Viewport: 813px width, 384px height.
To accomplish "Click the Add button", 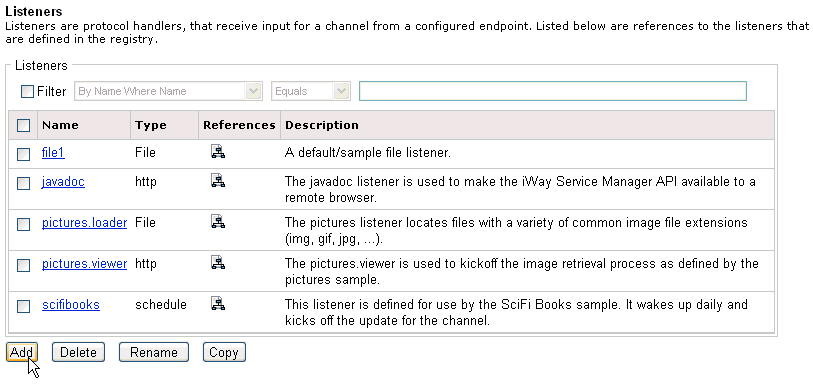I will 22,352.
